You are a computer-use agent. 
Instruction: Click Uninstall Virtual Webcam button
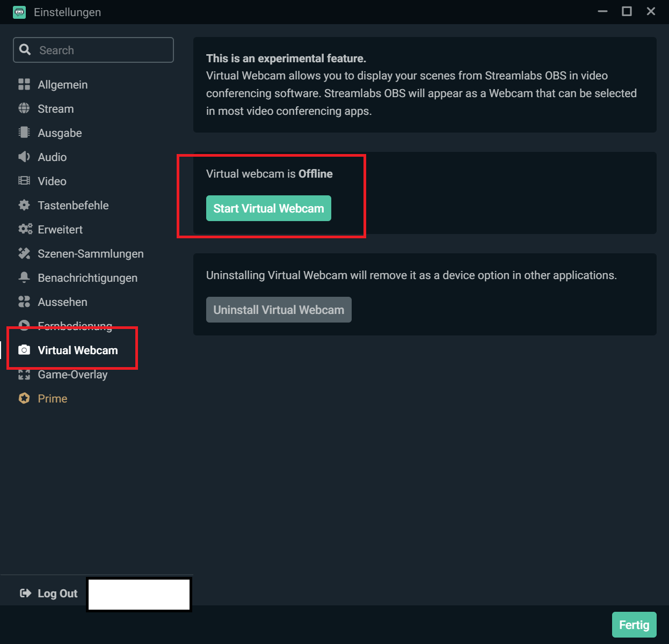(279, 310)
